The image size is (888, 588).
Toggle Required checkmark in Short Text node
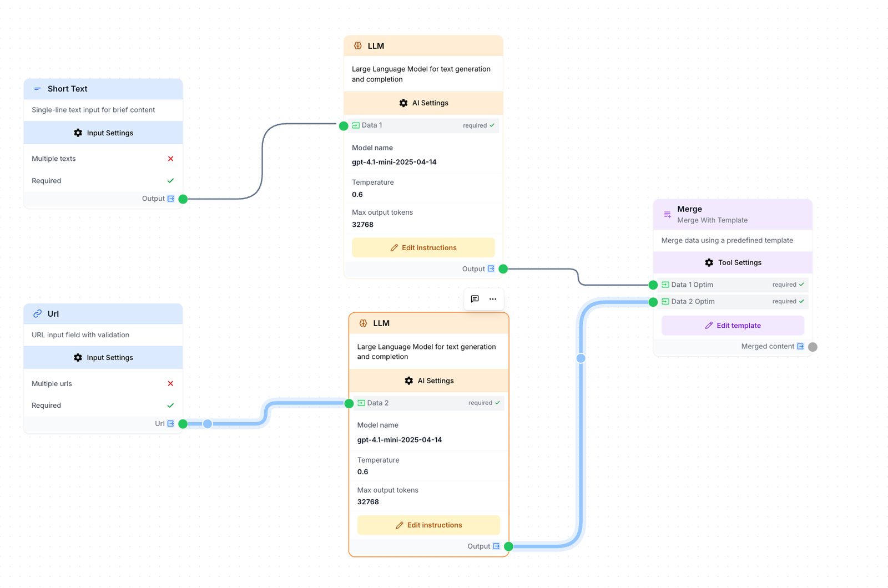170,181
